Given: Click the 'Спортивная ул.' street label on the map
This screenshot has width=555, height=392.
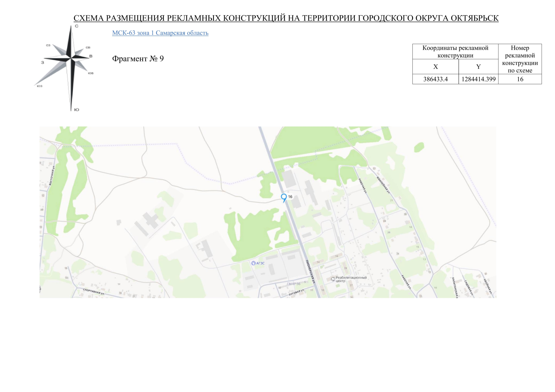Looking at the screenshot, I should 94,291.
